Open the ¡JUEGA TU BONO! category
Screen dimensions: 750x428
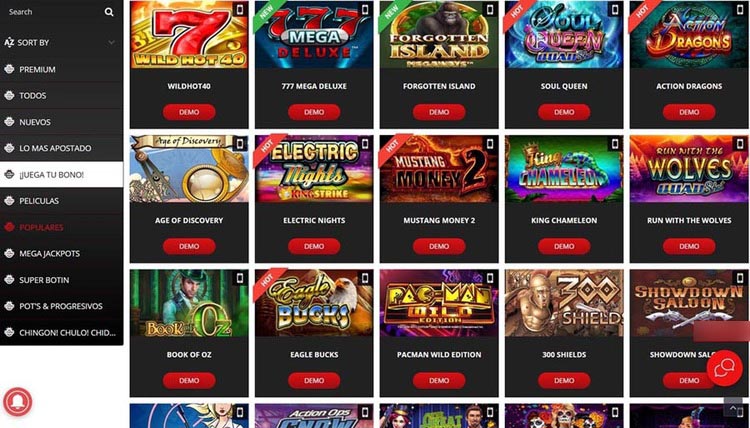(x=61, y=175)
